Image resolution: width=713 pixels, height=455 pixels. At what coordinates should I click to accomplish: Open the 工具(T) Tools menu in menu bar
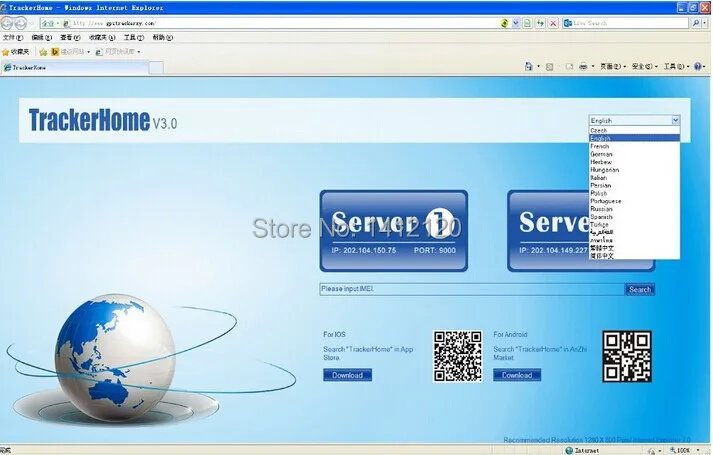pyautogui.click(x=134, y=37)
